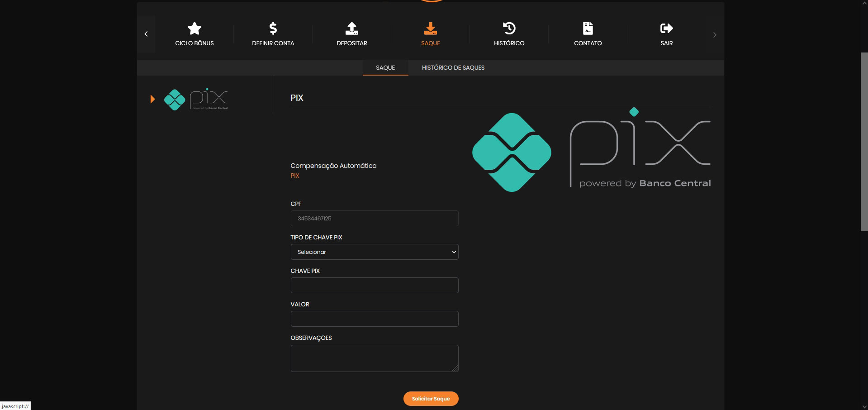Viewport: 868px width, 410px height.
Task: Switch to the Saque tab
Action: (x=385, y=67)
